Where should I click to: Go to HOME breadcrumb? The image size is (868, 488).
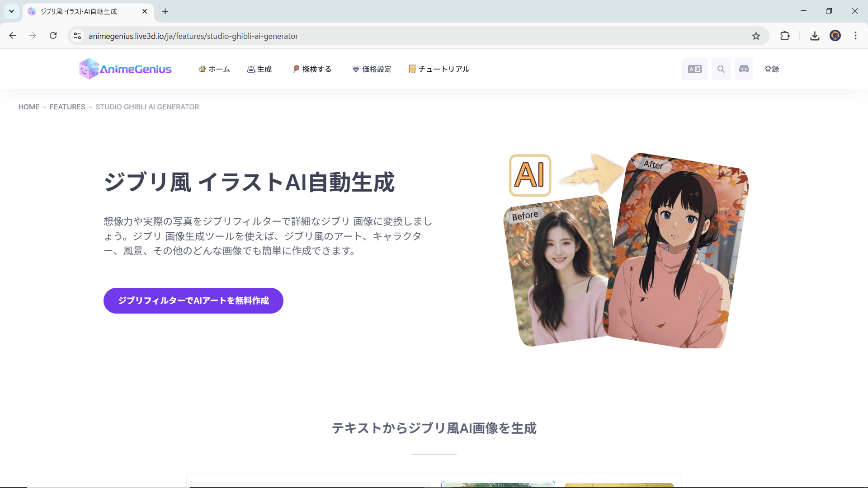tap(29, 107)
